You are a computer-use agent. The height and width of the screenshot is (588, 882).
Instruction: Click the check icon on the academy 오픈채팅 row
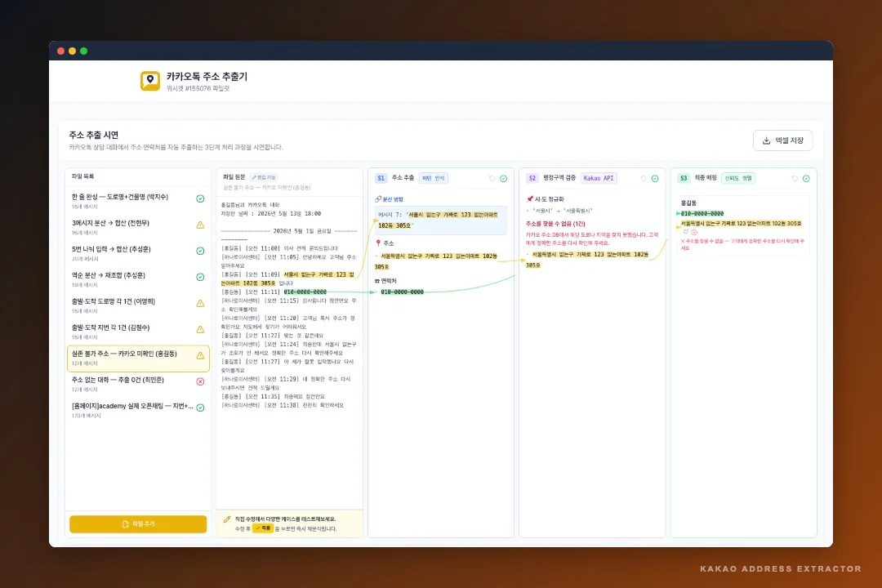(200, 408)
